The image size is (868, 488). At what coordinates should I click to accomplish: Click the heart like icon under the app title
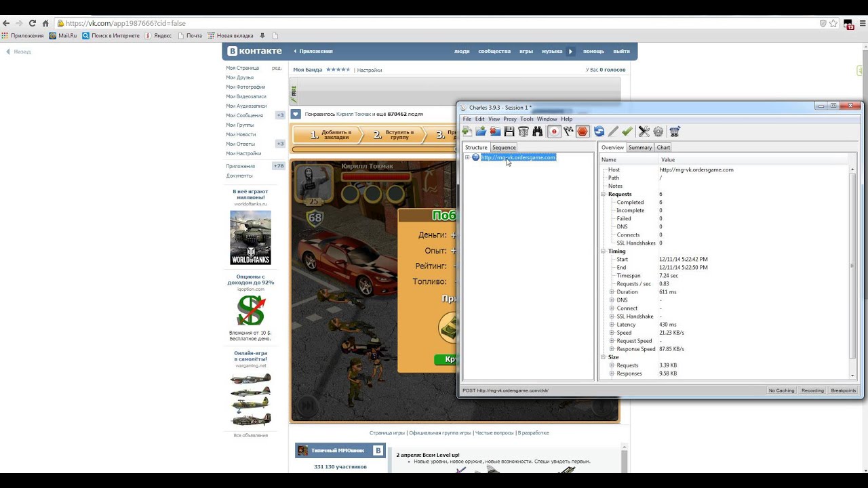click(296, 115)
